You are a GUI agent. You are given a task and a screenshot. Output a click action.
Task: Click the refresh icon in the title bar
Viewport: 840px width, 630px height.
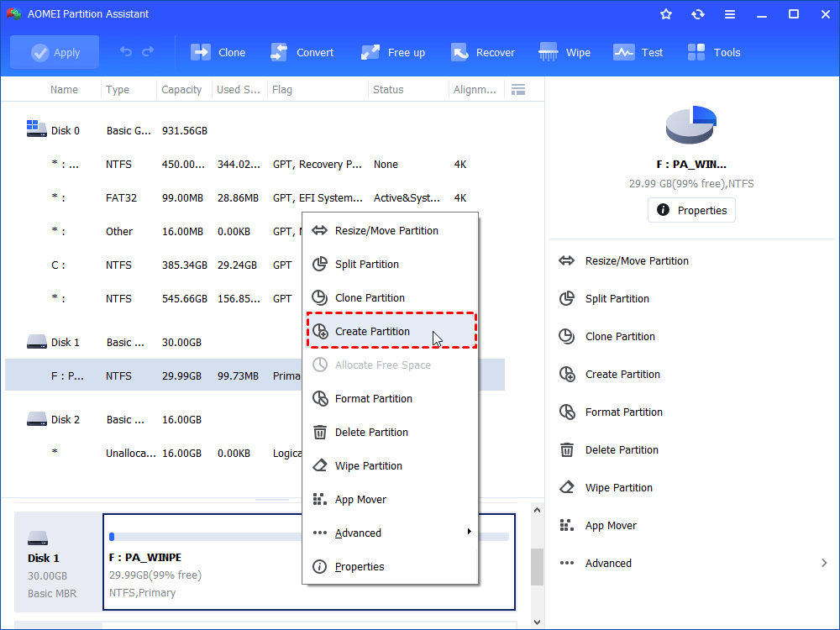click(x=698, y=13)
